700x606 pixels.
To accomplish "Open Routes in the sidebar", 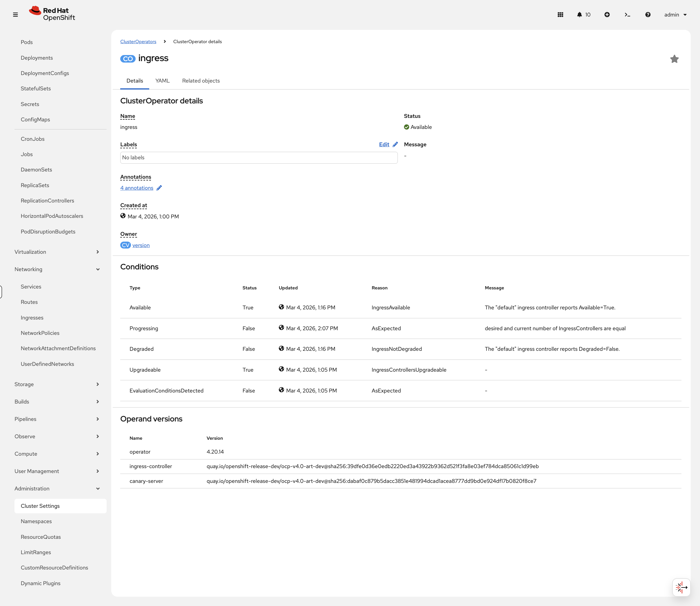I will click(x=29, y=302).
